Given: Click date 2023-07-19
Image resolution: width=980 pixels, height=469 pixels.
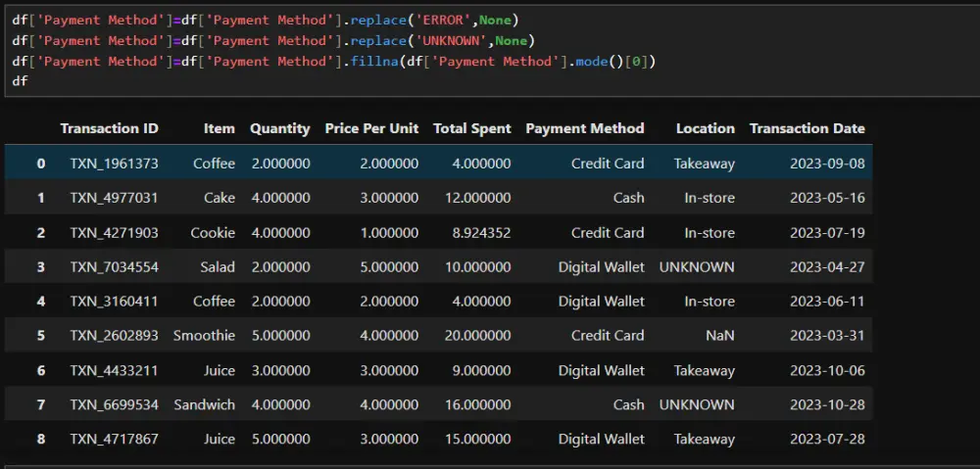Looking at the screenshot, I should coord(827,233).
